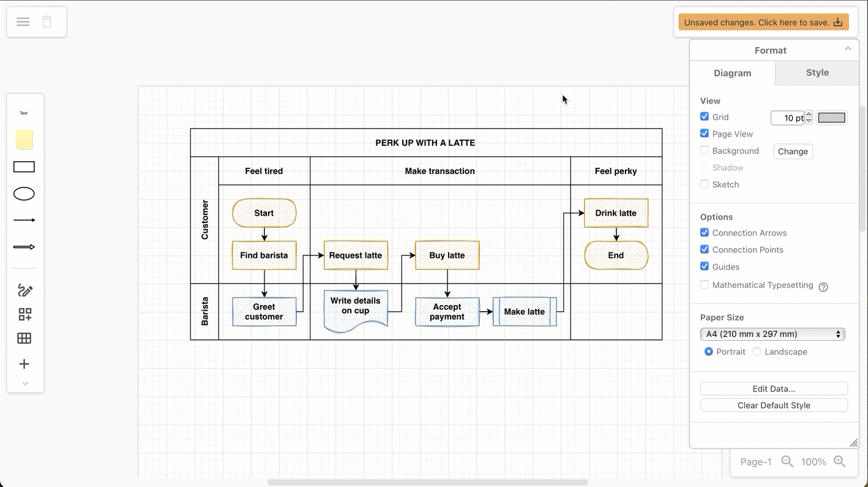868x487 pixels.
Task: Open the diagram hamburger menu
Action: [x=23, y=21]
